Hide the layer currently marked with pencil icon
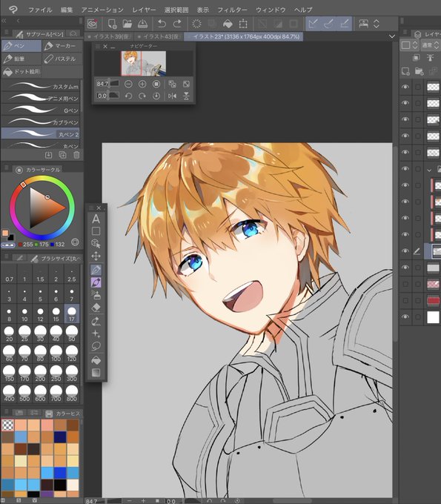 [405, 251]
